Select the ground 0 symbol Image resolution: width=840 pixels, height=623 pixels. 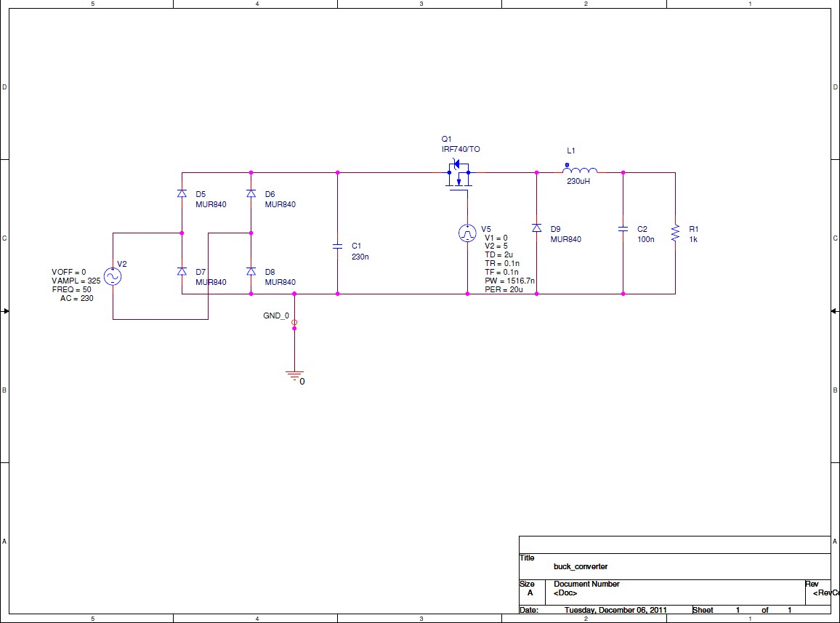click(294, 375)
